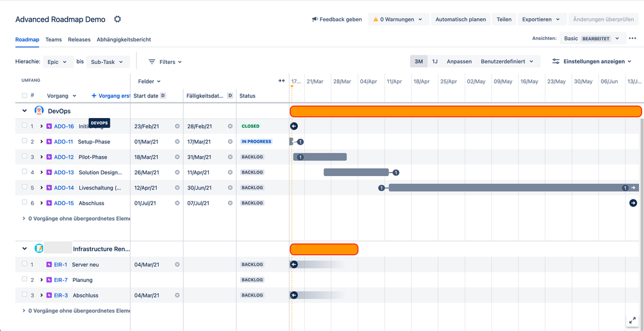Clear due date 17/Mar/21 of ADO-11

230,141
